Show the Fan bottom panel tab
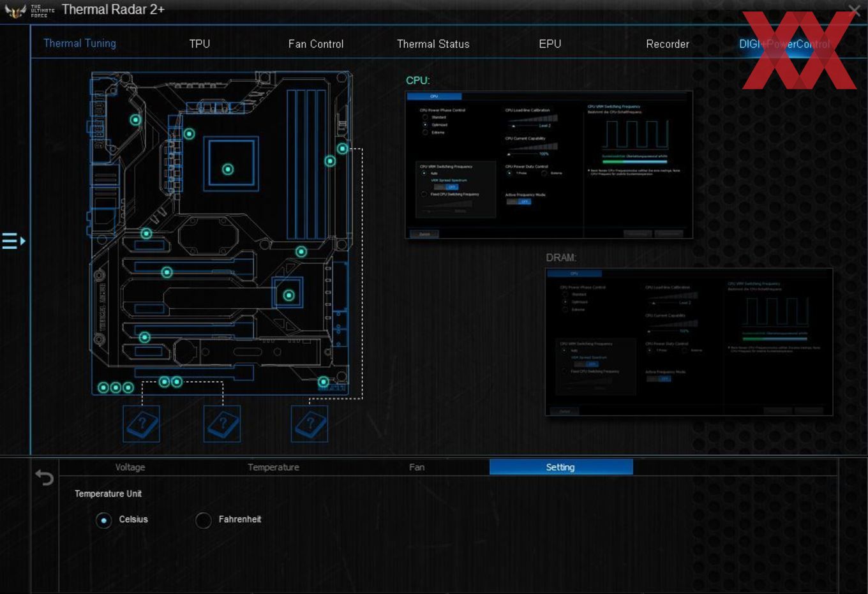Image resolution: width=868 pixels, height=594 pixels. point(417,467)
